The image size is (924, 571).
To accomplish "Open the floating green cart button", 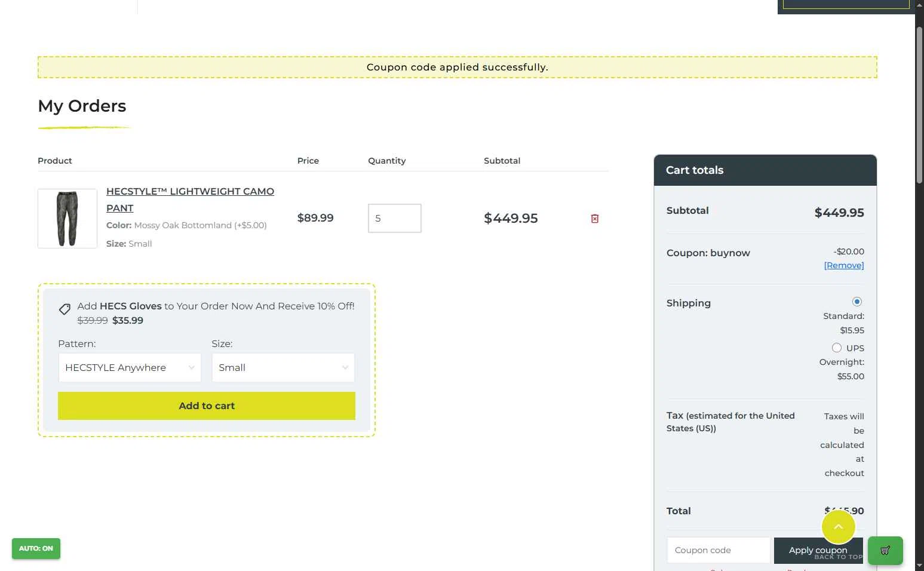I will [885, 551].
